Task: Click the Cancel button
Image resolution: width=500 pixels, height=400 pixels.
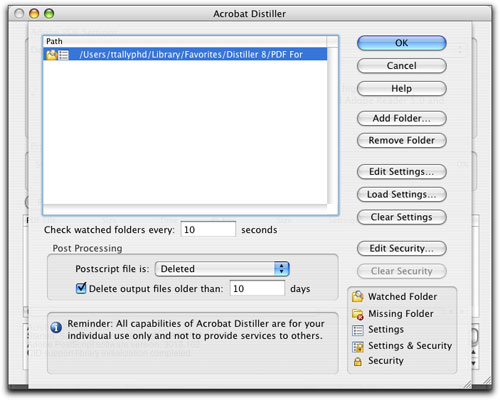Action: coord(401,66)
